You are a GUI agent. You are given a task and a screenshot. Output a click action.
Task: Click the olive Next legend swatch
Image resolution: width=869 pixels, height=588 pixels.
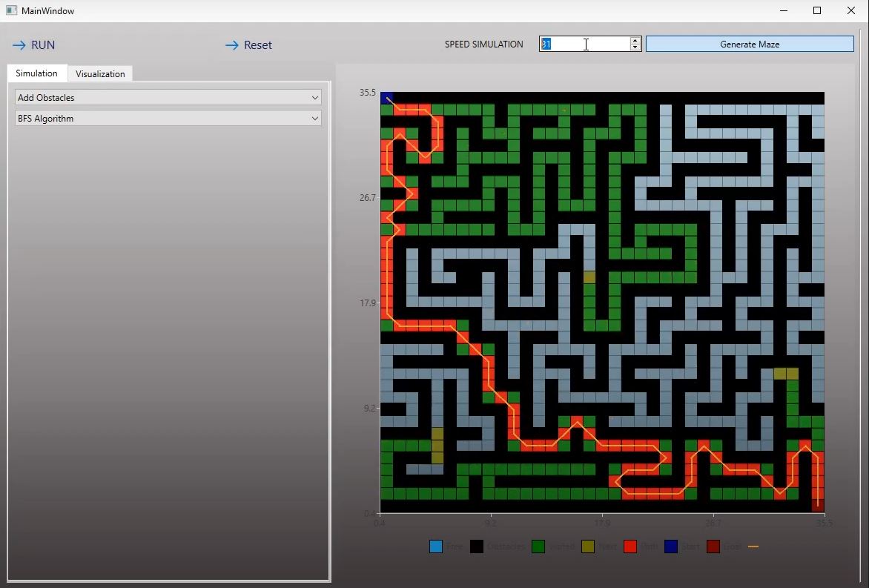pos(588,546)
